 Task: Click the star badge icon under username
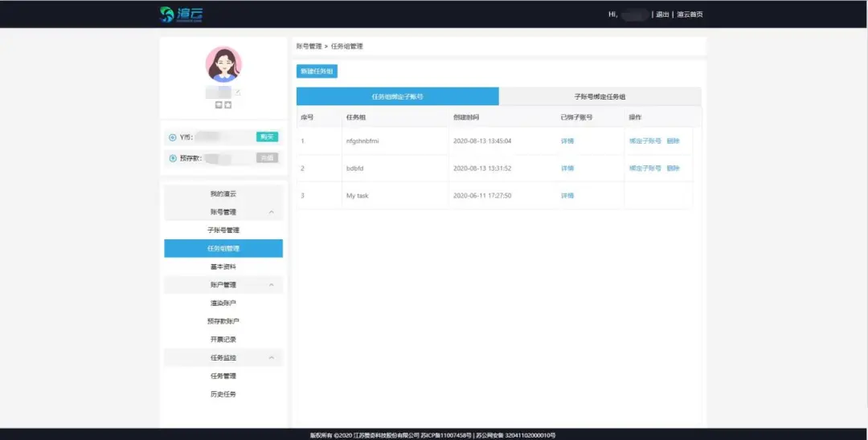tap(228, 104)
